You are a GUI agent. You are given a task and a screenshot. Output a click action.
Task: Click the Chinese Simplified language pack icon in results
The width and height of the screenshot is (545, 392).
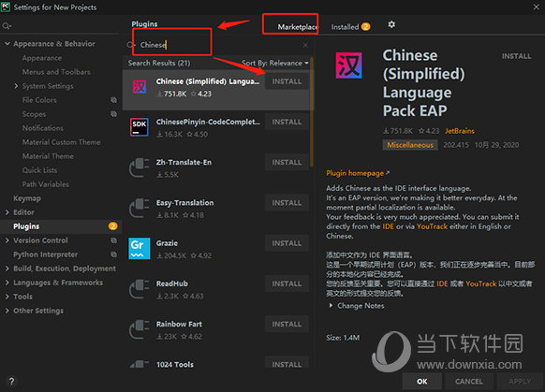point(140,87)
